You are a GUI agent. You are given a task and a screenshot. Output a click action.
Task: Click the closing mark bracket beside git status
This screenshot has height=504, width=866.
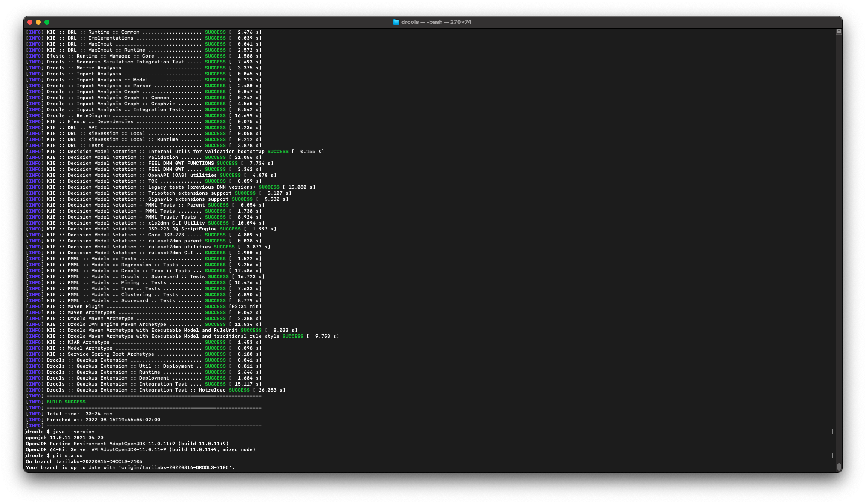coord(832,455)
